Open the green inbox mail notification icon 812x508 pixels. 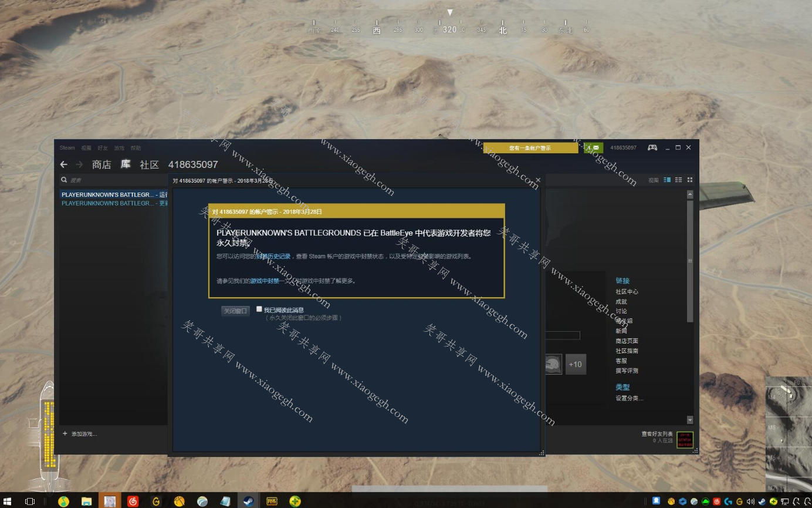click(593, 148)
